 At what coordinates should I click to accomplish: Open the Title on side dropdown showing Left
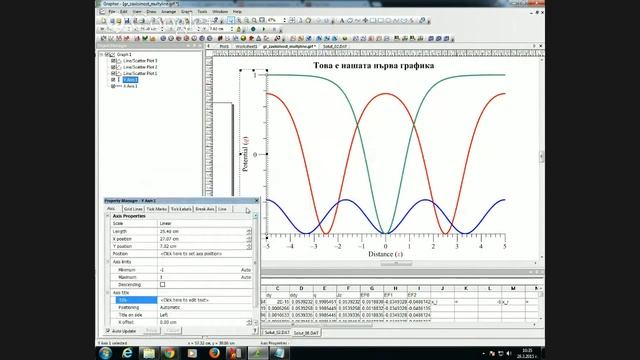coord(205,315)
